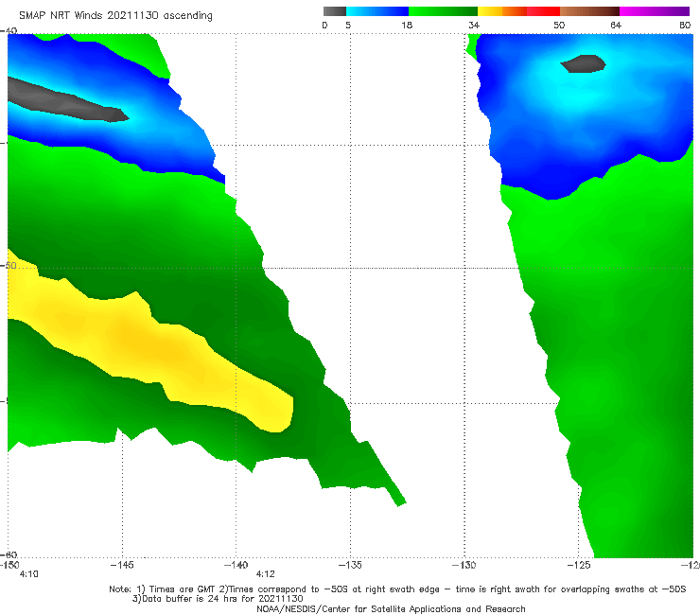This screenshot has height=615, width=700.
Task: Click the elongated gray band in left swath
Action: tap(67, 100)
